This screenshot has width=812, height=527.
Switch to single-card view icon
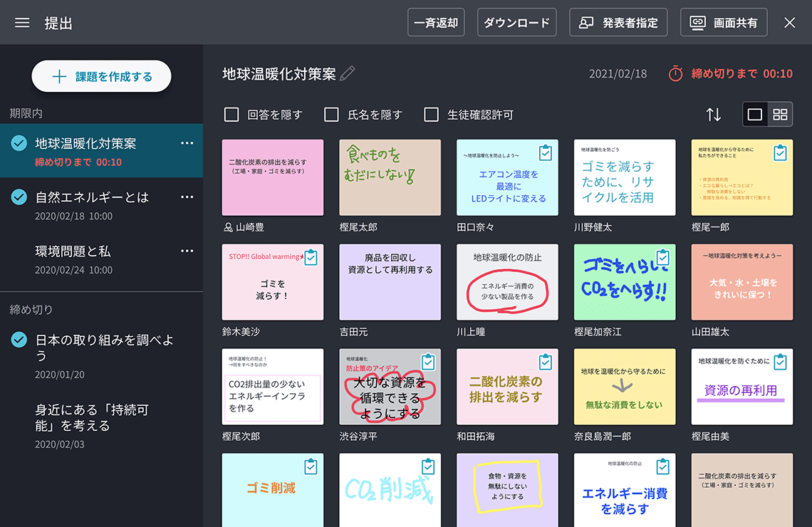755,115
